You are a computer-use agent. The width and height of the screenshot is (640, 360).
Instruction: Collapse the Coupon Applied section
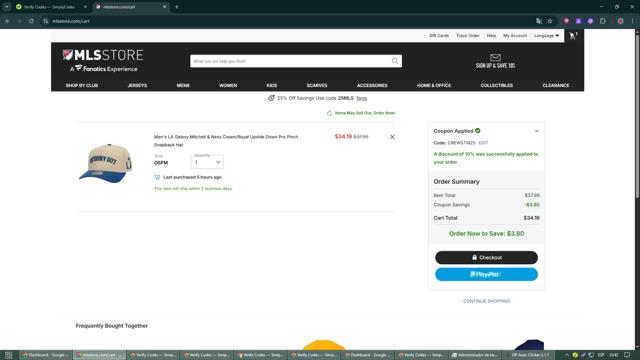(x=536, y=131)
